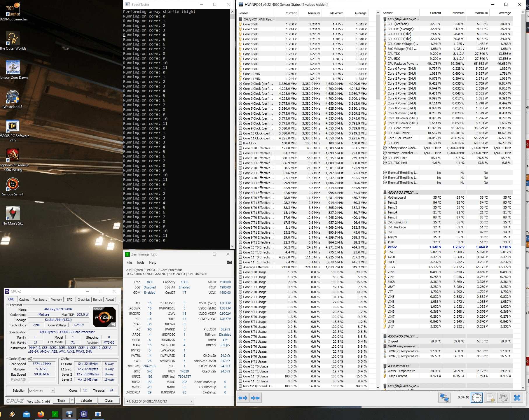Select the Water Temperature sensor row
This screenshot has height=420, width=529.
click(448, 371)
